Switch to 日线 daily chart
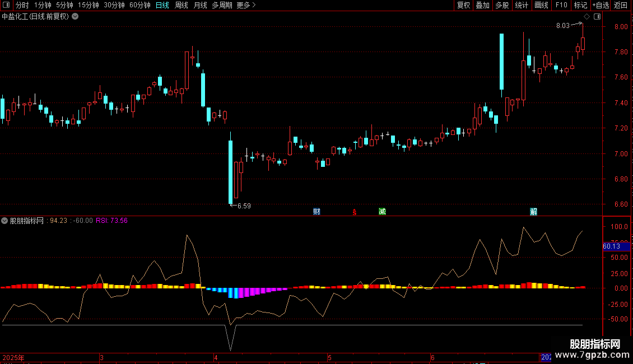 pyautogui.click(x=162, y=5)
